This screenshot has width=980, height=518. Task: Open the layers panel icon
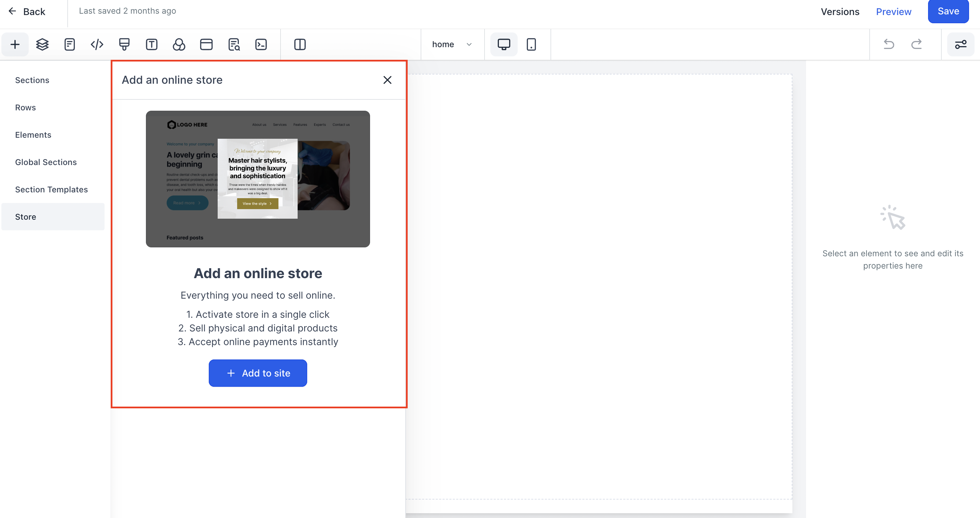click(x=42, y=44)
